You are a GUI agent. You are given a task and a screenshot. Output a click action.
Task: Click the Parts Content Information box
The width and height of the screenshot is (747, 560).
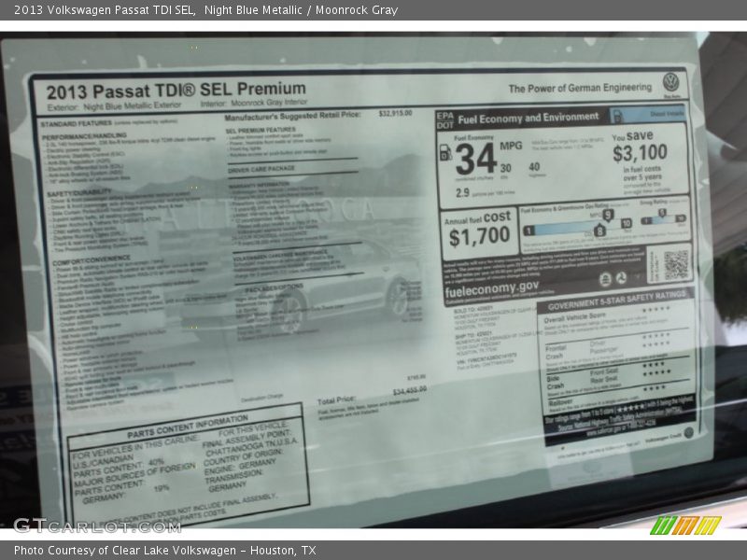(187, 464)
